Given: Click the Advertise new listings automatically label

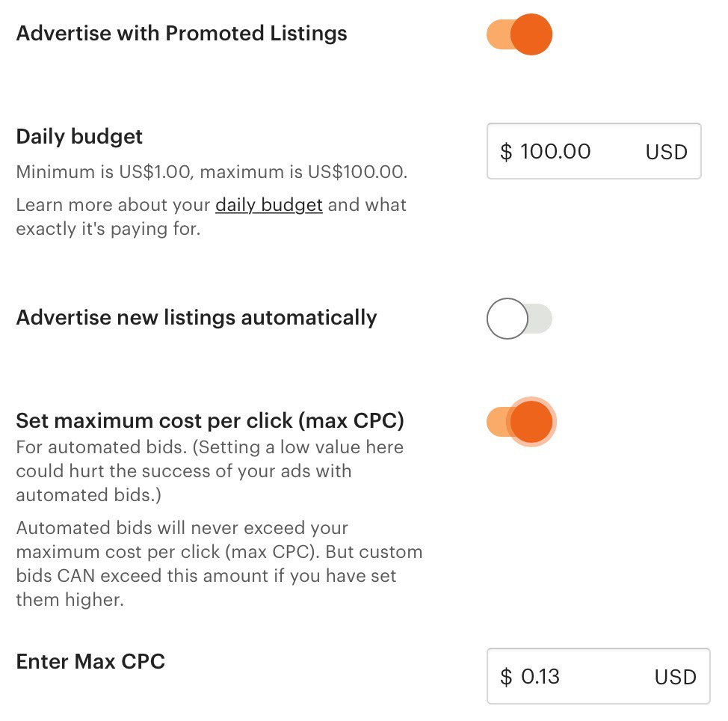Looking at the screenshot, I should coord(197,318).
